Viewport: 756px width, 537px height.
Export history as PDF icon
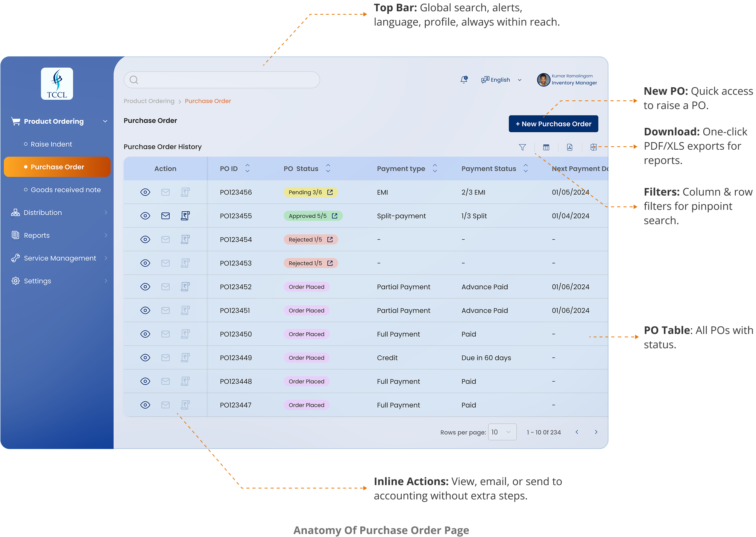[x=570, y=147]
